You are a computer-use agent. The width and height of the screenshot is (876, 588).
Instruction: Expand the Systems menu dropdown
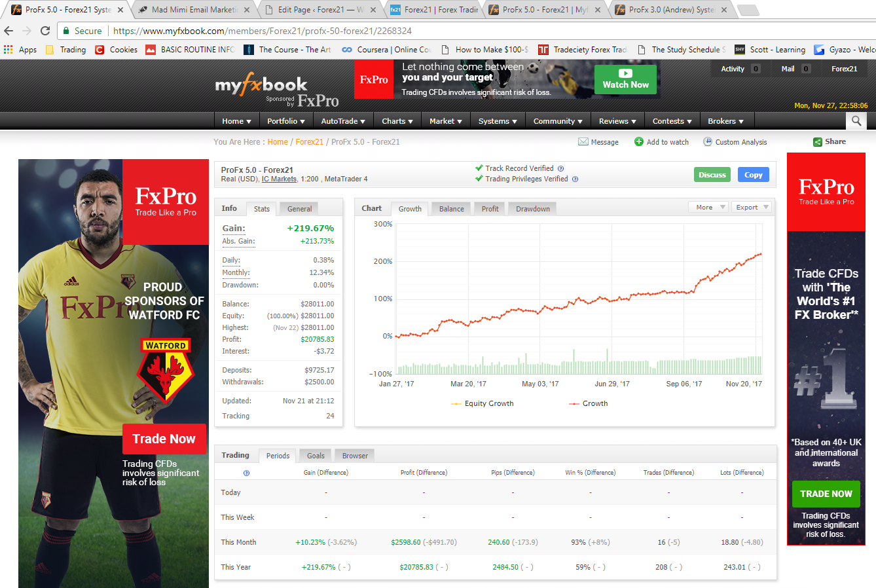[x=498, y=121]
